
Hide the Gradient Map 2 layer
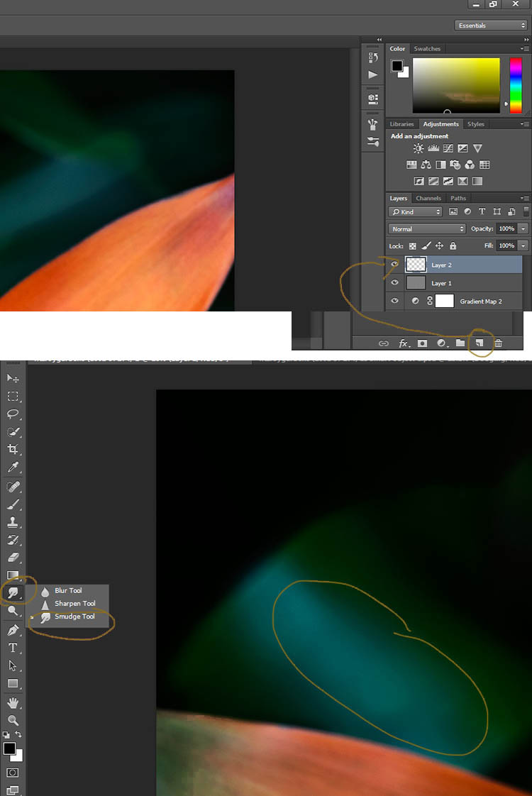[x=395, y=301]
